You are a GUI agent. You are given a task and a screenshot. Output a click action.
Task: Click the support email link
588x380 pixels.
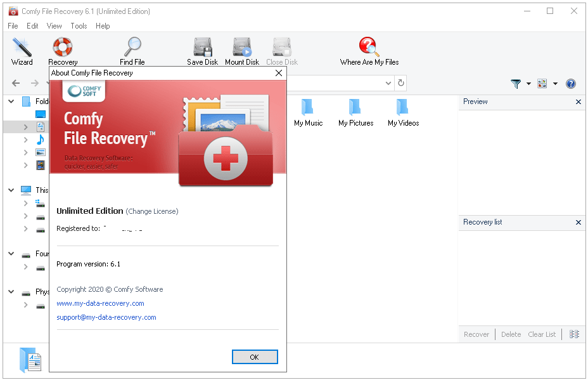pyautogui.click(x=106, y=317)
